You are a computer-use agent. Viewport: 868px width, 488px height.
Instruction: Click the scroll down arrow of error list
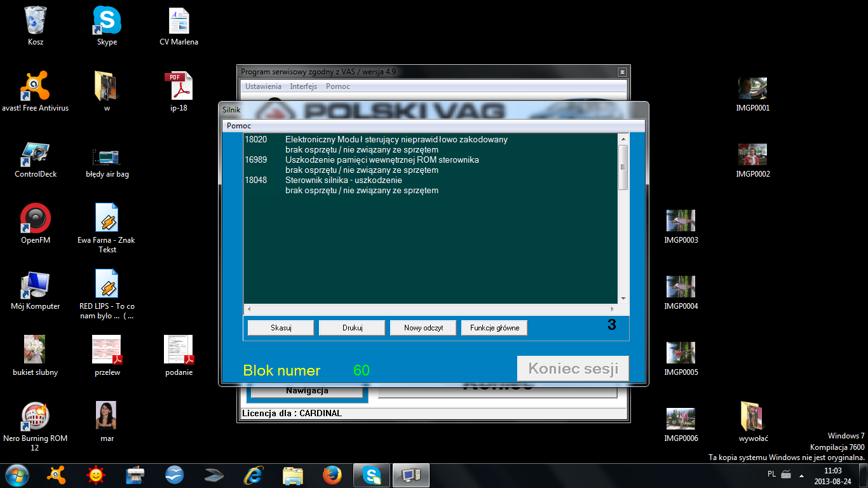623,298
